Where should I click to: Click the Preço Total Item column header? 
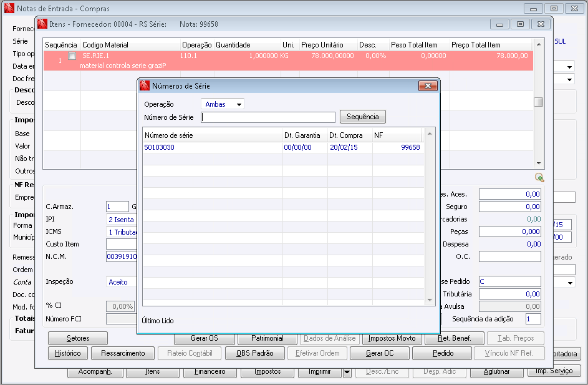(x=491, y=45)
